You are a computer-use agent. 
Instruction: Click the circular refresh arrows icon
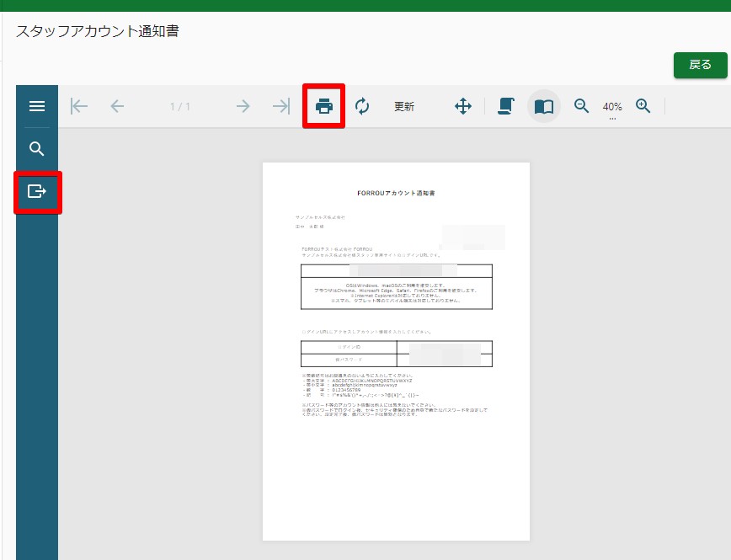click(x=362, y=106)
